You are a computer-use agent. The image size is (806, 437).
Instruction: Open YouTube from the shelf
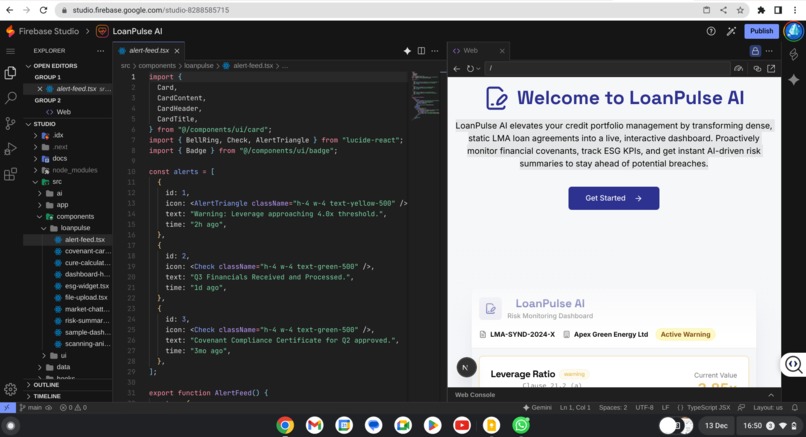462,425
